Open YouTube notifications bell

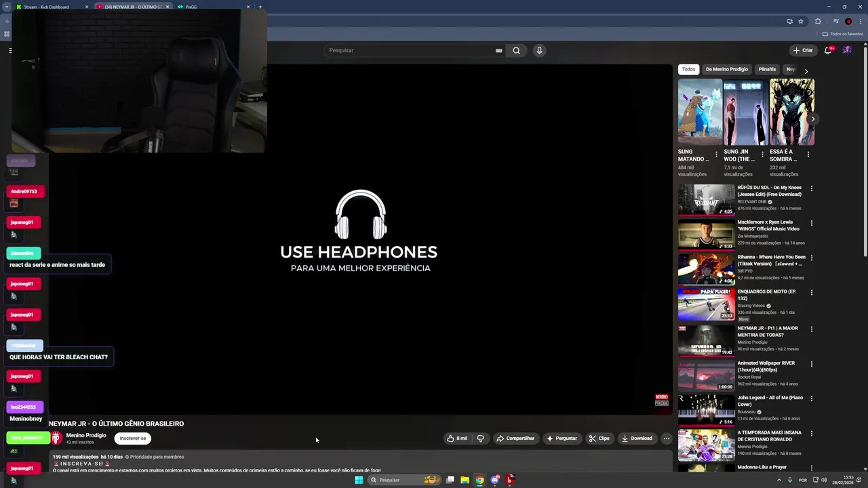[x=828, y=50]
